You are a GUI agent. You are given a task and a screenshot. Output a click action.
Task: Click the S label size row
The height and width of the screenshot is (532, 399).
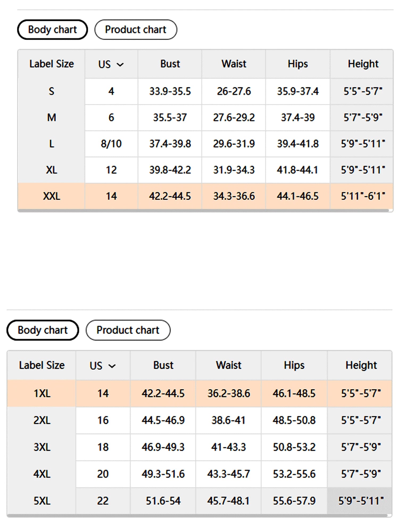pos(205,91)
